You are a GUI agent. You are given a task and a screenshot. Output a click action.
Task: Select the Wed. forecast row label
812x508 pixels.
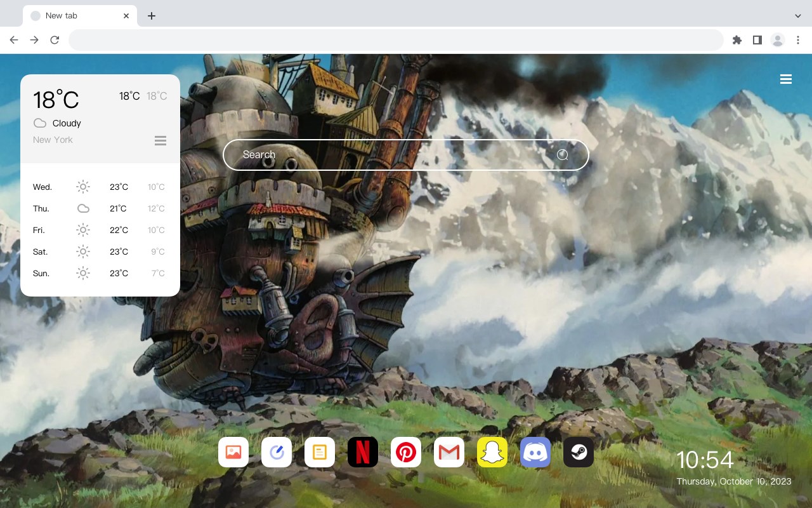pyautogui.click(x=43, y=187)
